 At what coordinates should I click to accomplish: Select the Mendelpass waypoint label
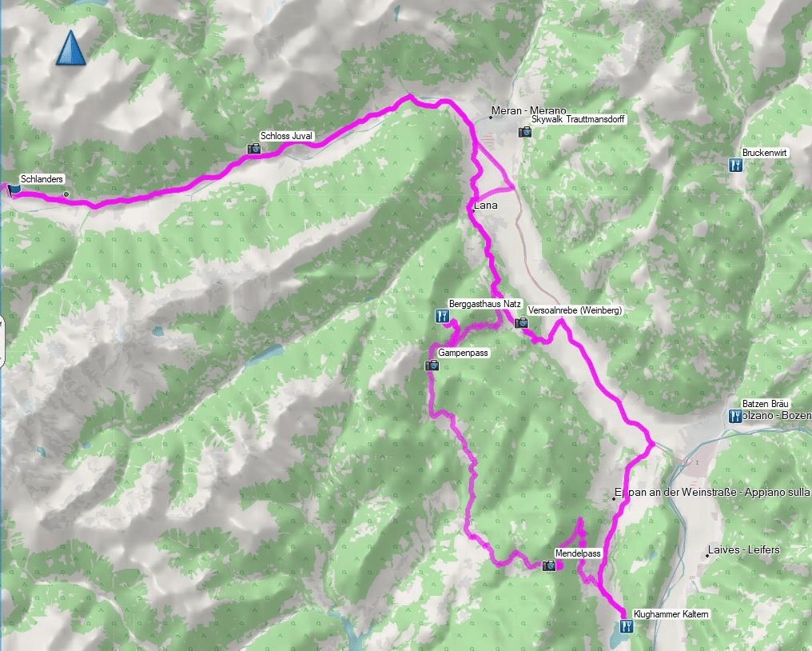coord(578,553)
